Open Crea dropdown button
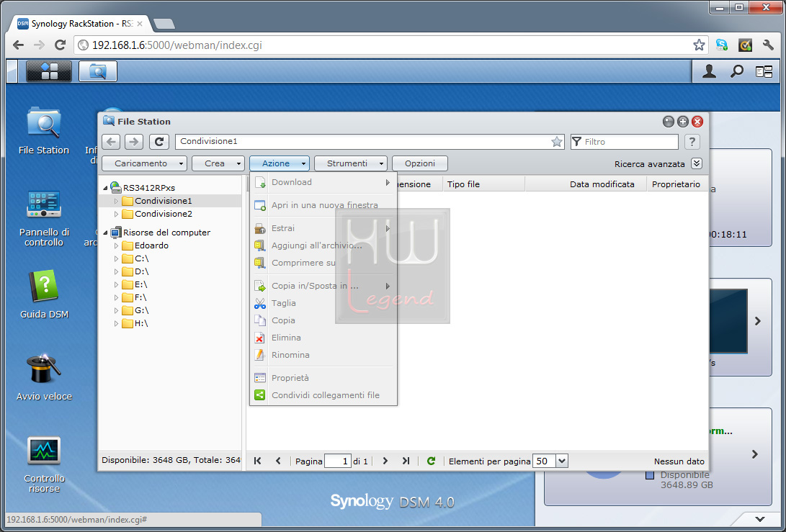 point(218,163)
